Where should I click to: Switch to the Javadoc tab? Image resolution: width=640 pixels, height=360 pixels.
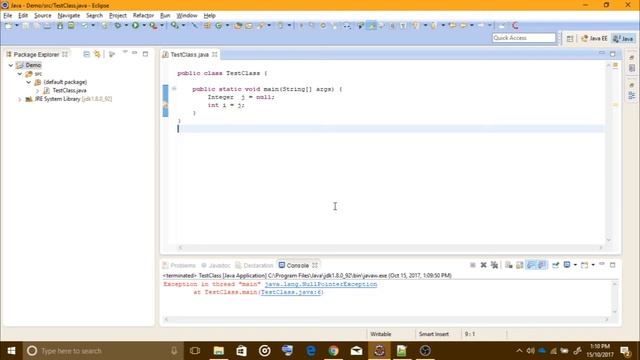point(216,265)
